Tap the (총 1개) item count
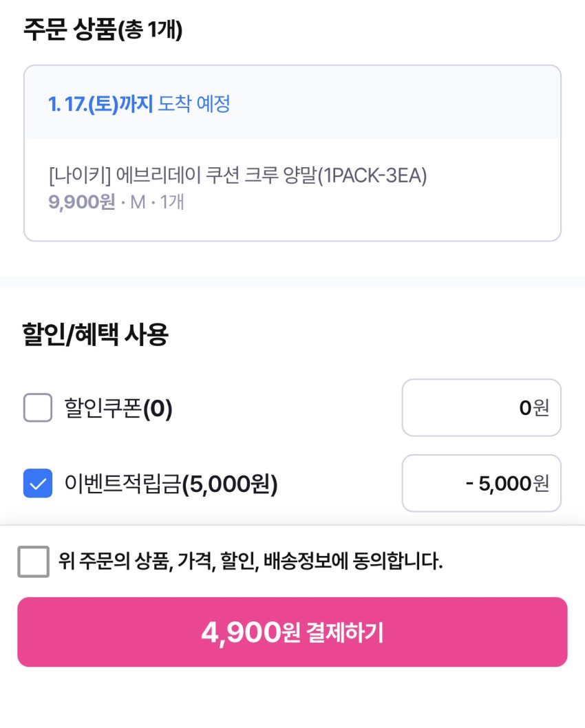The width and height of the screenshot is (585, 728). click(x=151, y=30)
